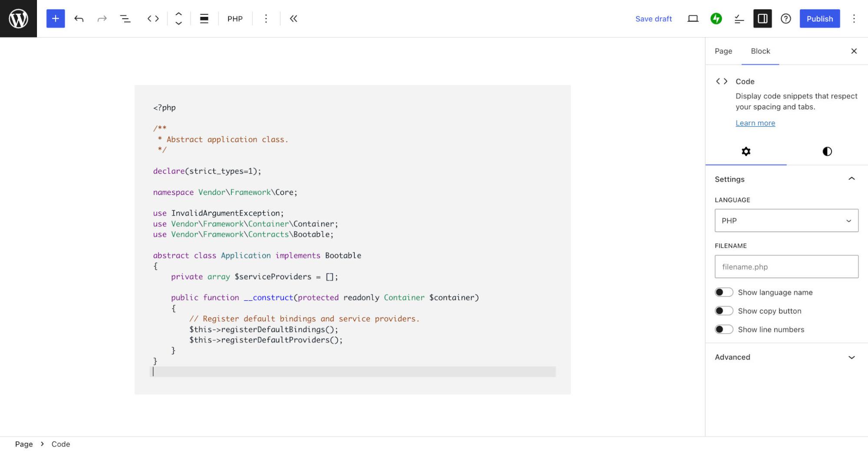Click the Redo icon
The height and width of the screenshot is (451, 868).
(x=102, y=19)
